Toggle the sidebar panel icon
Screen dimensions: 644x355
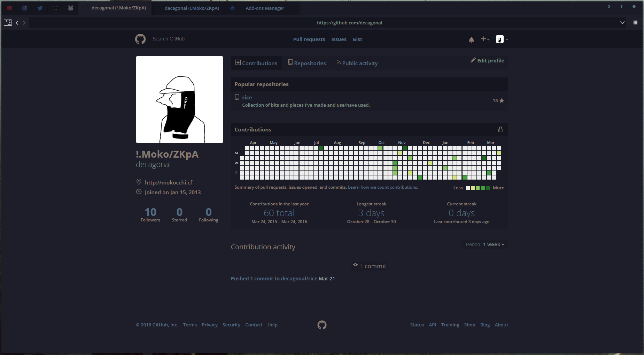8,23
